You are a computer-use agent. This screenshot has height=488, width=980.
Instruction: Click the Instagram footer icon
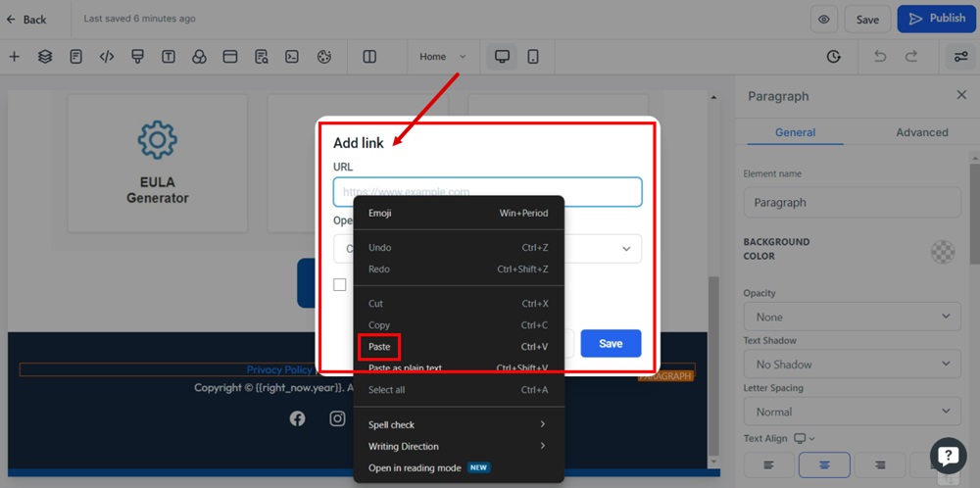337,418
